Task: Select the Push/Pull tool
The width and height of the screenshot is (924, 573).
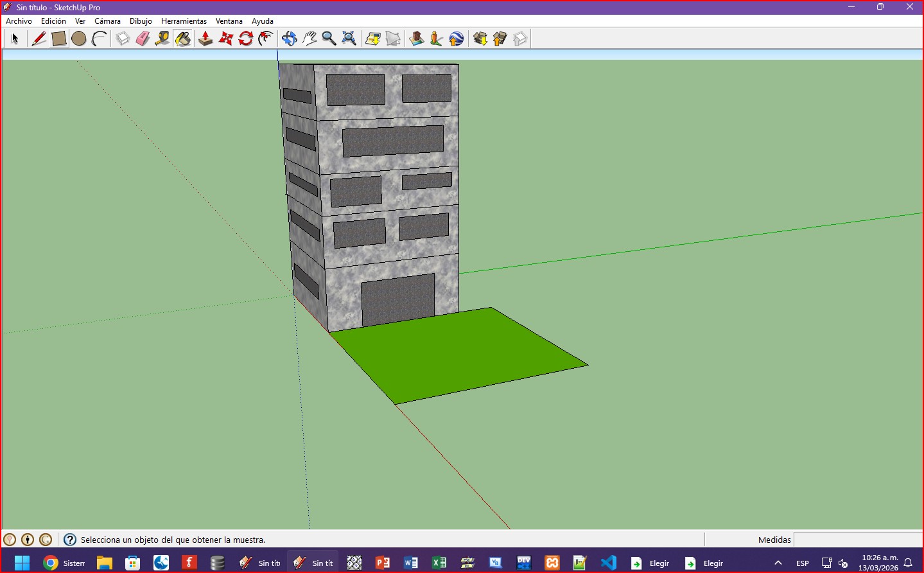Action: click(205, 39)
